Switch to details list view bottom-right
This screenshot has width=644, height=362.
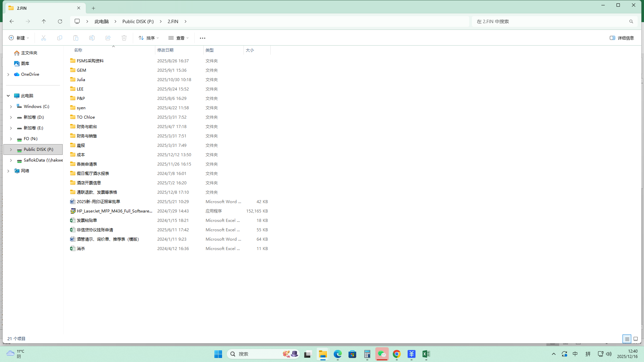click(x=627, y=339)
